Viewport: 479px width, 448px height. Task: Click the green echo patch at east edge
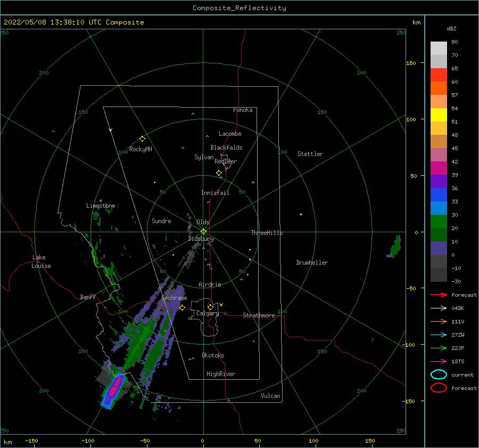pos(395,247)
